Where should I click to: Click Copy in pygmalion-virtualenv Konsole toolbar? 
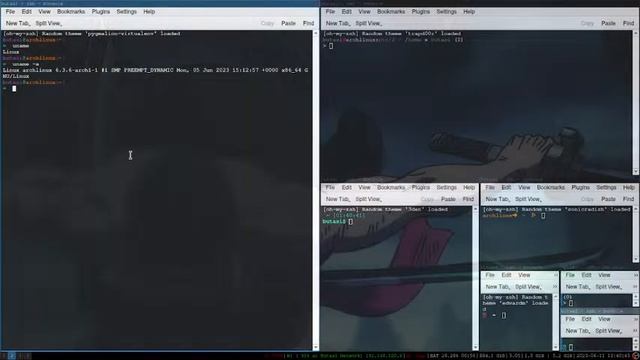click(267, 24)
